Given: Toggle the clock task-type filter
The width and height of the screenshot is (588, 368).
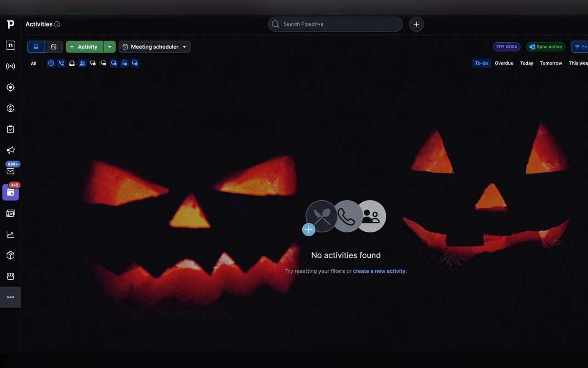Looking at the screenshot, I should tap(51, 63).
